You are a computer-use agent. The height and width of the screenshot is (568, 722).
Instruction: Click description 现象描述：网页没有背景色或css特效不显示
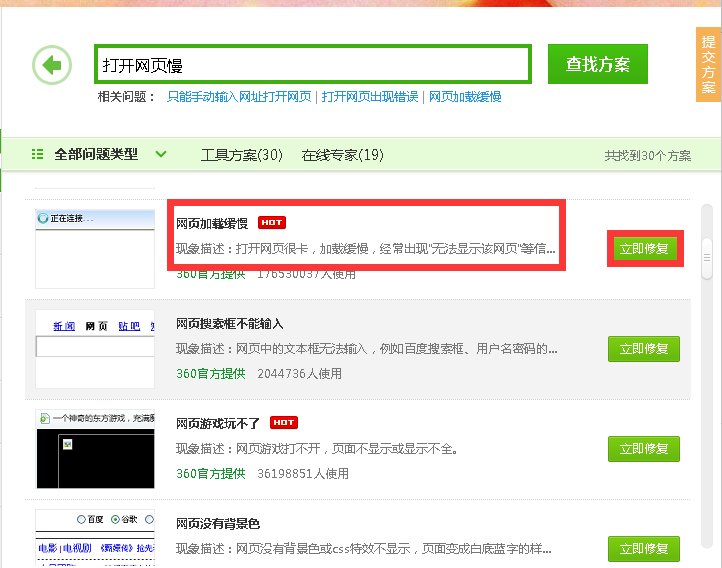pyautogui.click(x=364, y=549)
